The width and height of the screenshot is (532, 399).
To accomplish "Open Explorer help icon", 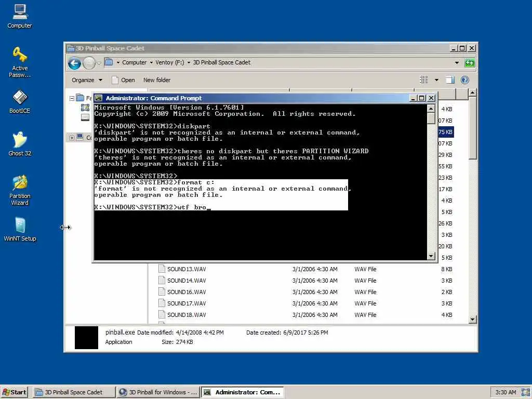I will pyautogui.click(x=465, y=79).
